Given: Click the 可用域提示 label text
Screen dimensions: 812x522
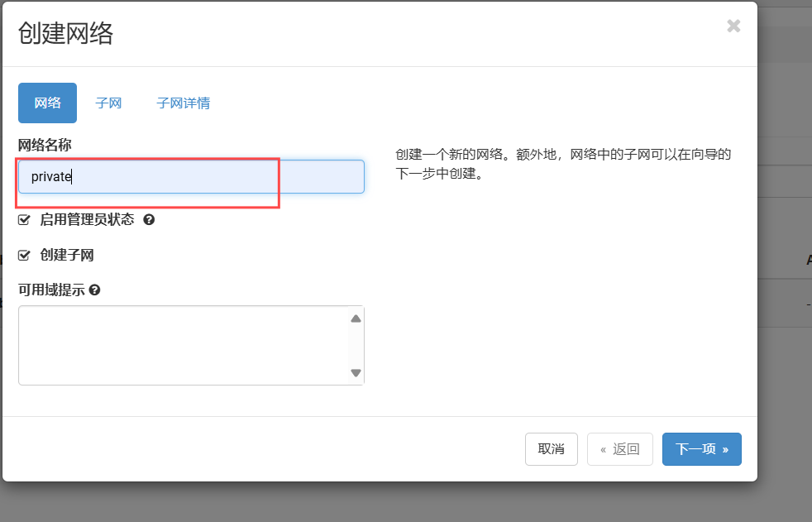Looking at the screenshot, I should [x=51, y=290].
